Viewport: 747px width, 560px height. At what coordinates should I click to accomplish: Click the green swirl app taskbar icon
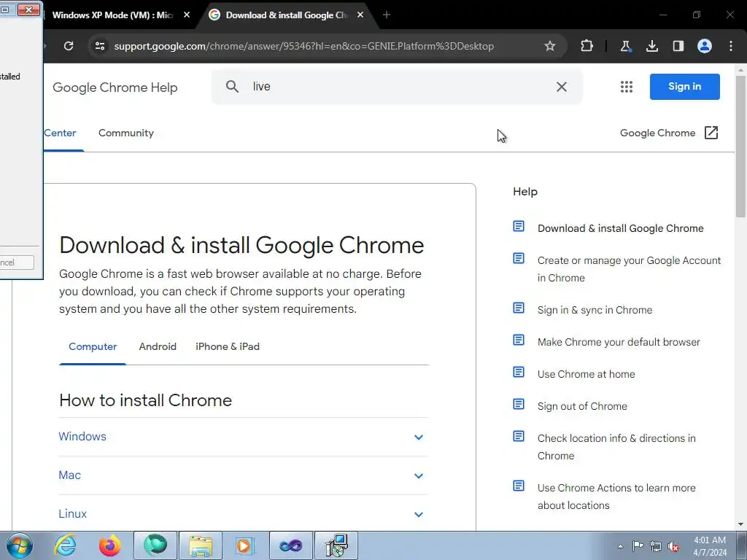point(155,545)
